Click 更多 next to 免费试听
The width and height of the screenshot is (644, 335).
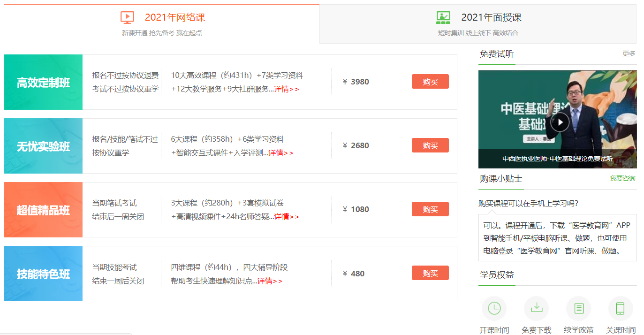click(629, 53)
